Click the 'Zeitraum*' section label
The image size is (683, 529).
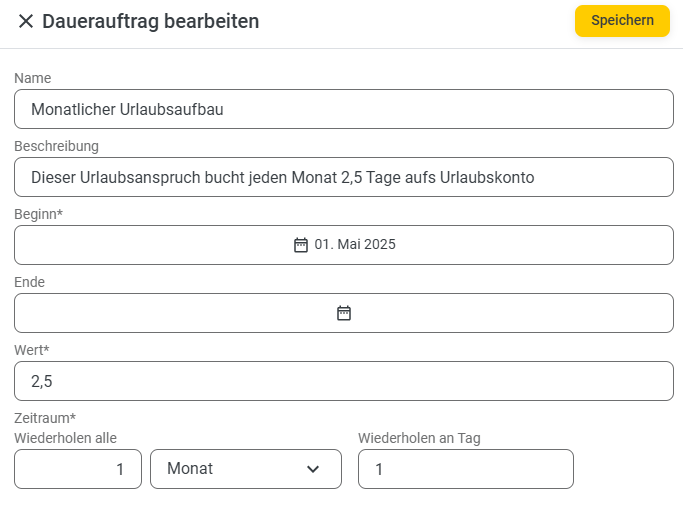[x=45, y=418]
